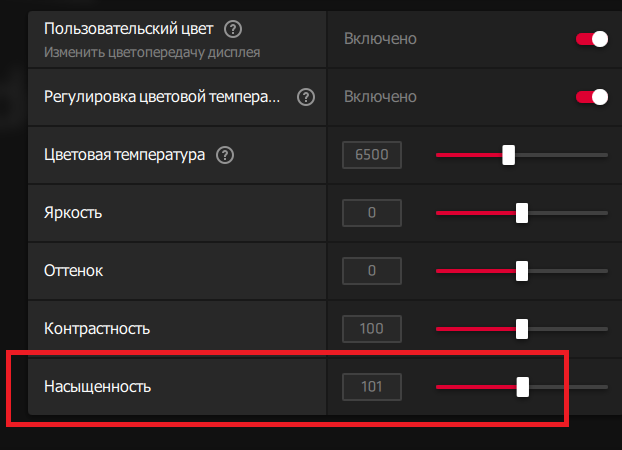Click the Контрастность slider knob
The image size is (622, 450).
[522, 328]
